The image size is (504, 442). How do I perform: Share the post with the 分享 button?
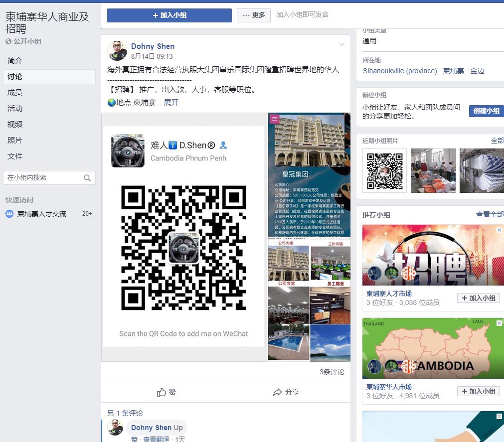point(286,392)
